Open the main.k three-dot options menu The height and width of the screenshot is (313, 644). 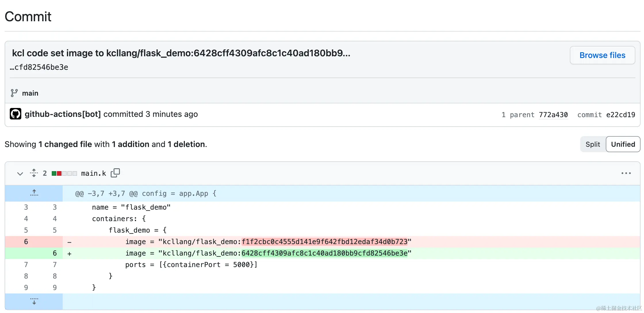(x=626, y=173)
